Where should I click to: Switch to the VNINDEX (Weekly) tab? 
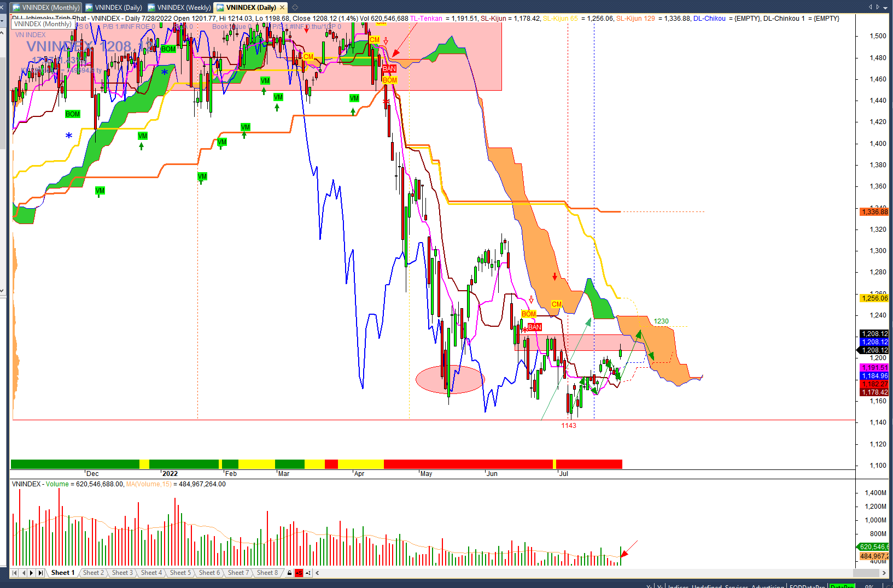pyautogui.click(x=179, y=7)
